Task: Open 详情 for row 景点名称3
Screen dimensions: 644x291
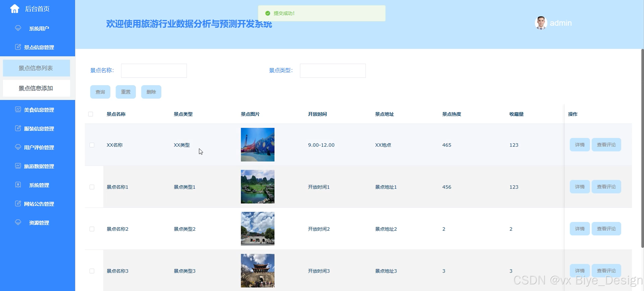Action: tap(580, 271)
